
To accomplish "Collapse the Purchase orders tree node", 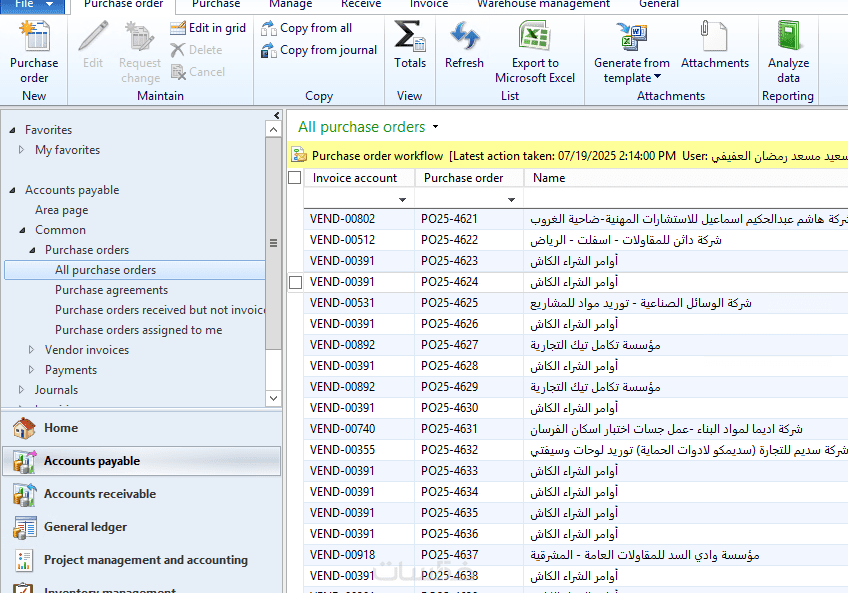I will 32,251.
